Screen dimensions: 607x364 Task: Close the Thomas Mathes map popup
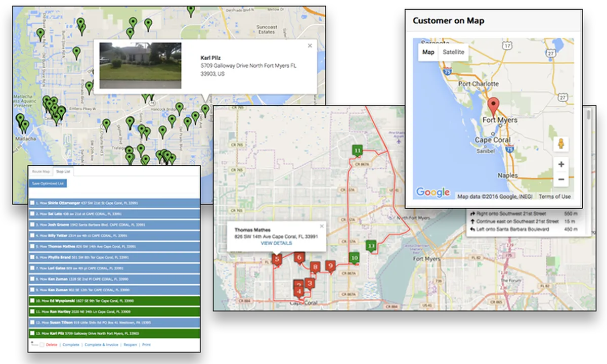pos(322,226)
